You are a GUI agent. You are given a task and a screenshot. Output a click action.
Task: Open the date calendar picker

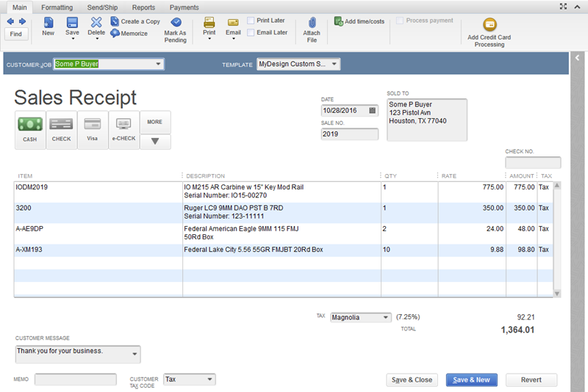(372, 110)
